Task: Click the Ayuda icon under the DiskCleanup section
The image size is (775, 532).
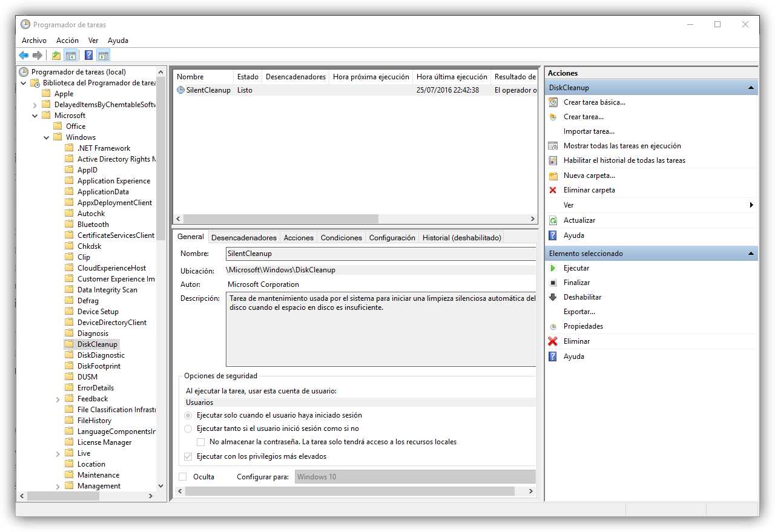Action: click(x=553, y=235)
